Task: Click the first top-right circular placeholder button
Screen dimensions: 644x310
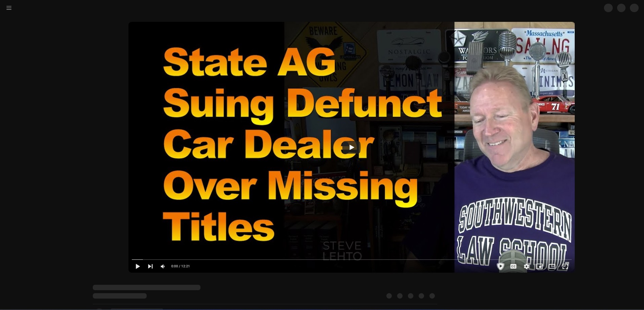Action: tap(608, 8)
